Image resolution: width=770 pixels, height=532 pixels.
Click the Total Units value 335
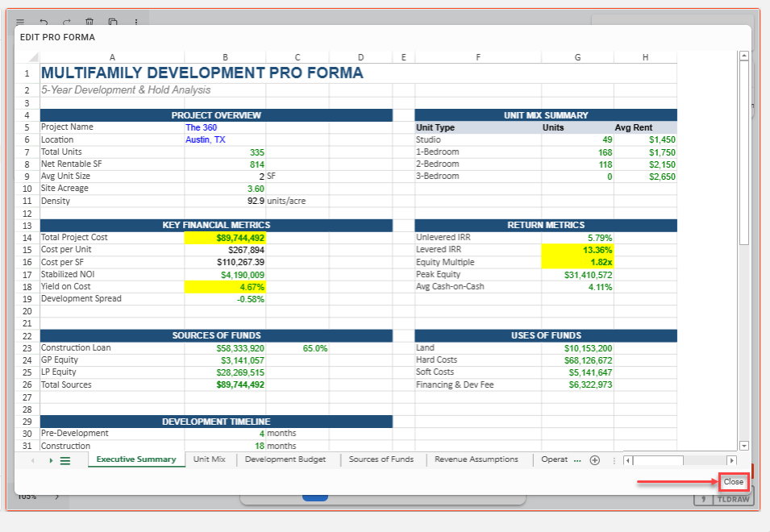coord(225,152)
